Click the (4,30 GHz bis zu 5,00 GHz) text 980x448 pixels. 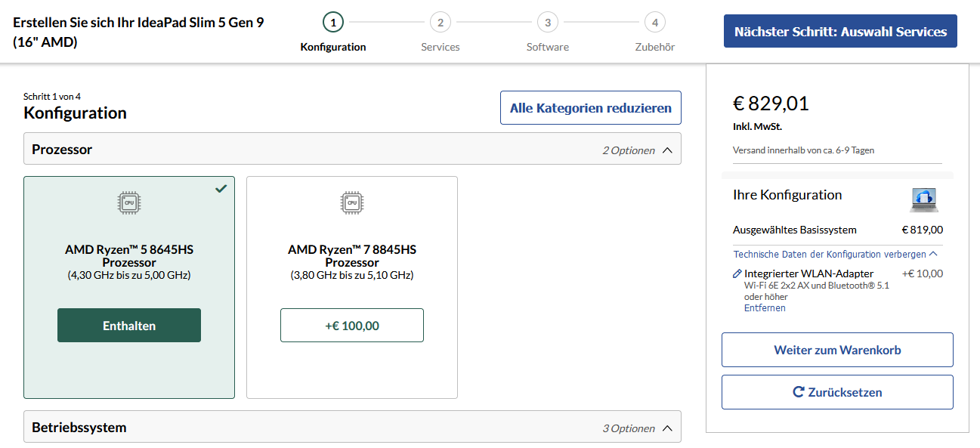click(129, 275)
